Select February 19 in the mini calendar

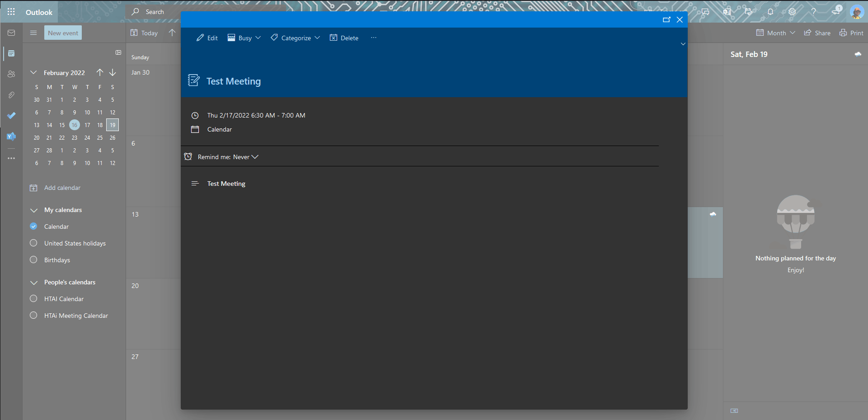(x=112, y=125)
